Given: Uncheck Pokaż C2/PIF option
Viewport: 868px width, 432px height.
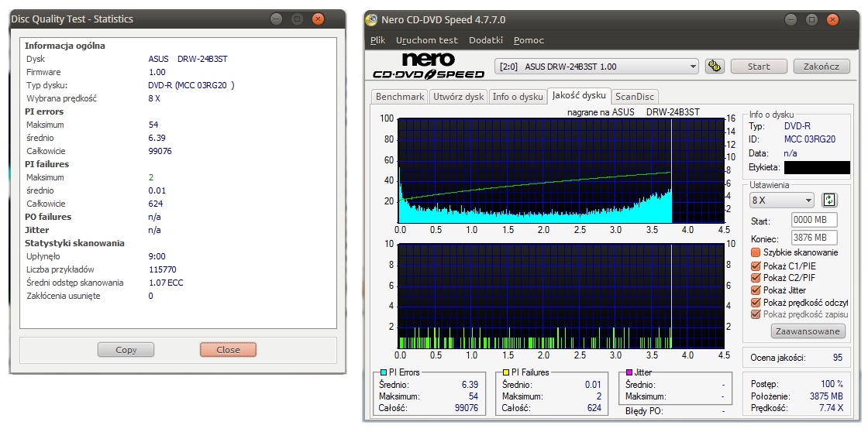Looking at the screenshot, I should pos(756,278).
